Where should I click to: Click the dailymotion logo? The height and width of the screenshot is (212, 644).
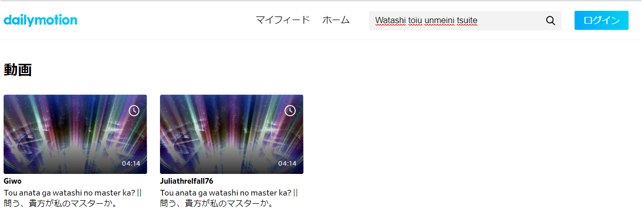(40, 20)
